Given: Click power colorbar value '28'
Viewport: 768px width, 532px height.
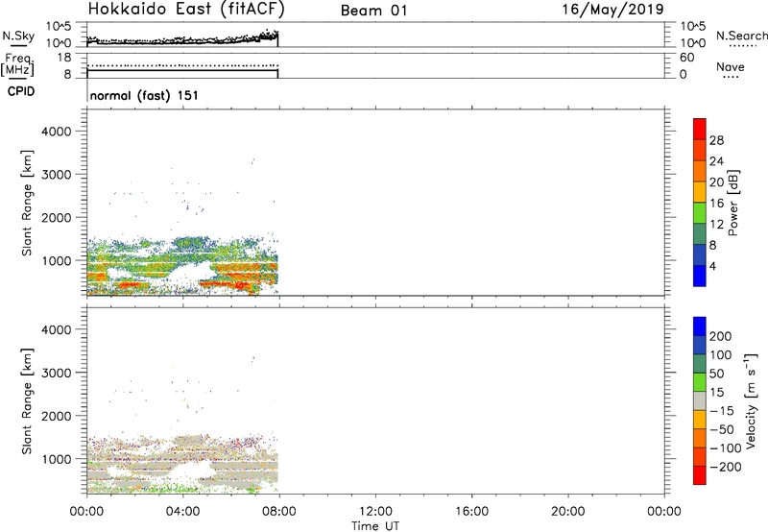Looking at the screenshot, I should coord(716,140).
